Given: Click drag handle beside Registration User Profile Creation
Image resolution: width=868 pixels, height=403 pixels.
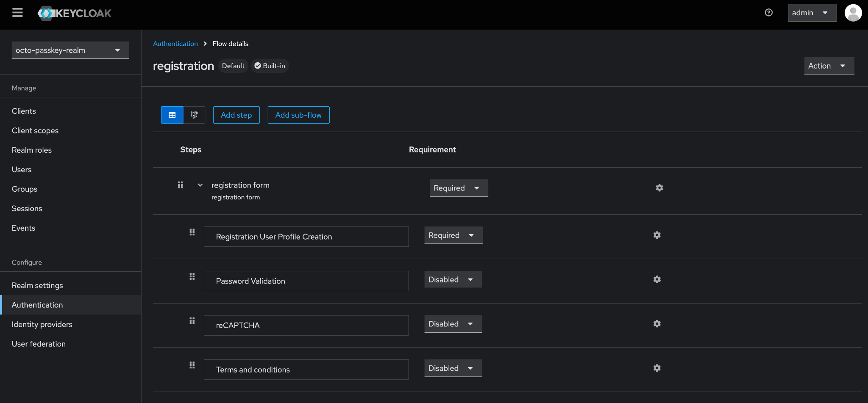Looking at the screenshot, I should pos(192,232).
